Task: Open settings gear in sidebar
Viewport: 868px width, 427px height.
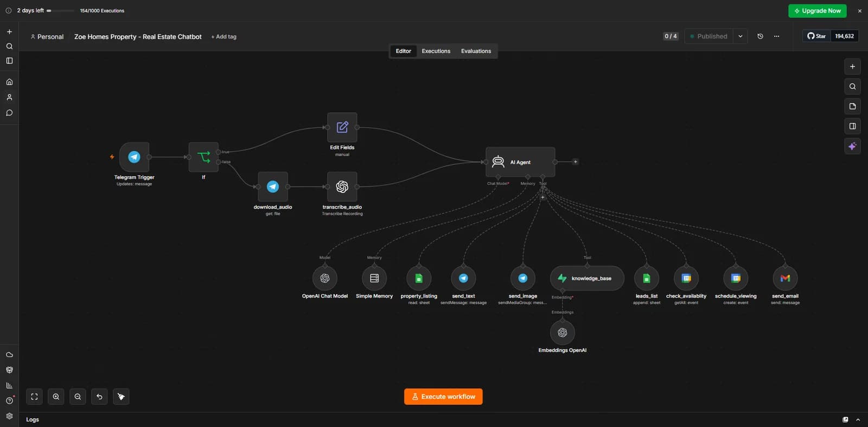Action: click(x=9, y=416)
